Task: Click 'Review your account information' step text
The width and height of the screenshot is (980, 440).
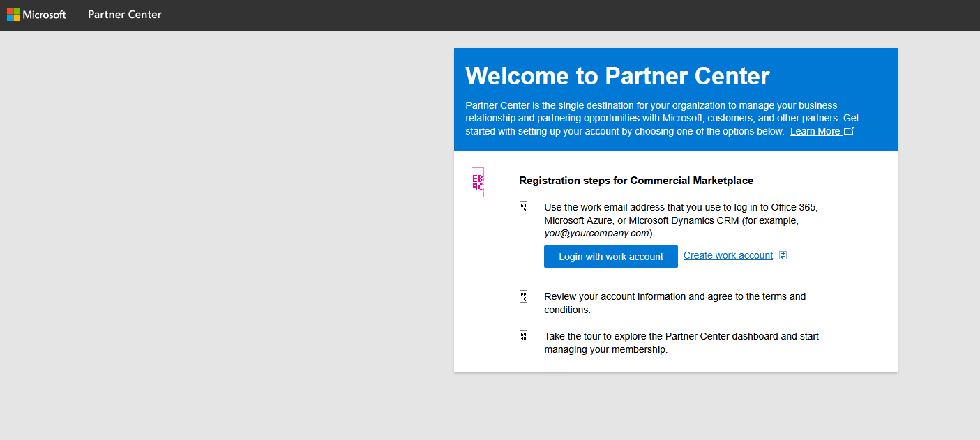Action: (x=675, y=303)
